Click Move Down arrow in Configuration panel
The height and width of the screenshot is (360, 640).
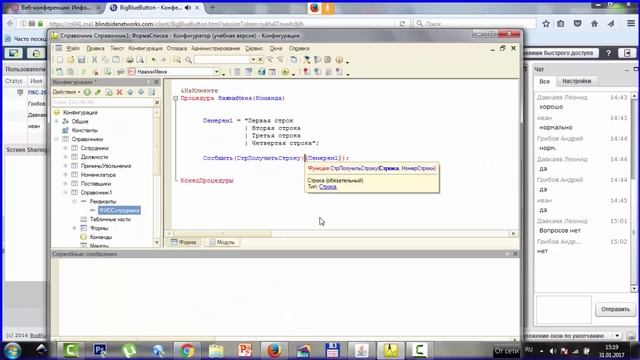click(141, 92)
